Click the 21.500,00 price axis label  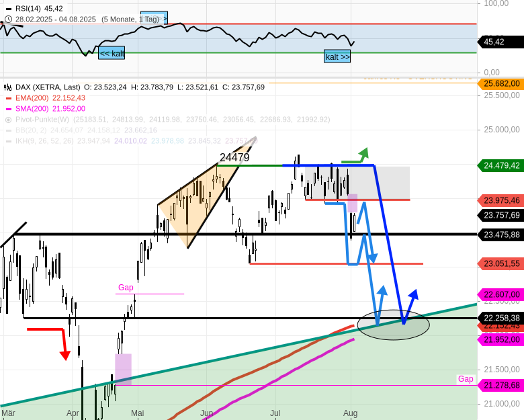502,370
